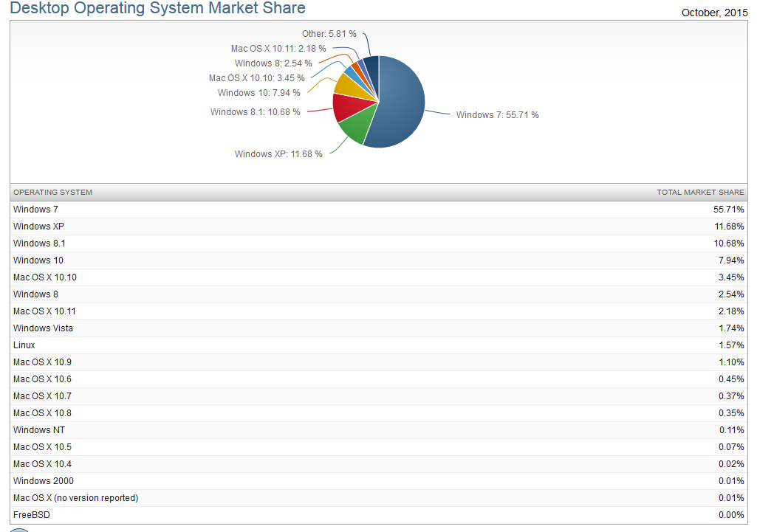Viewport: 757px width, 532px height.
Task: Click the 0.35% market share value
Action: point(731,413)
